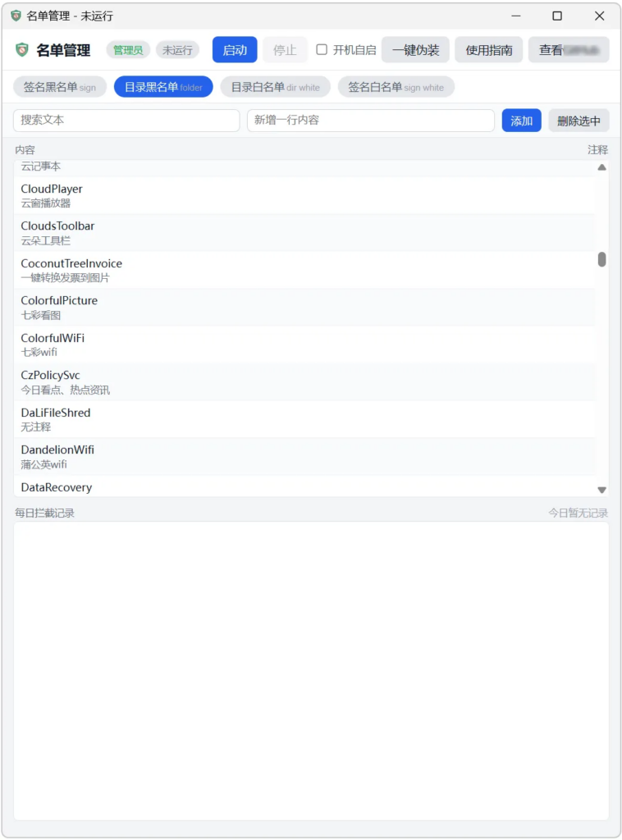Viewport: 622px width, 840px height.
Task: Toggle the 开机自启 checkbox
Action: (x=322, y=50)
